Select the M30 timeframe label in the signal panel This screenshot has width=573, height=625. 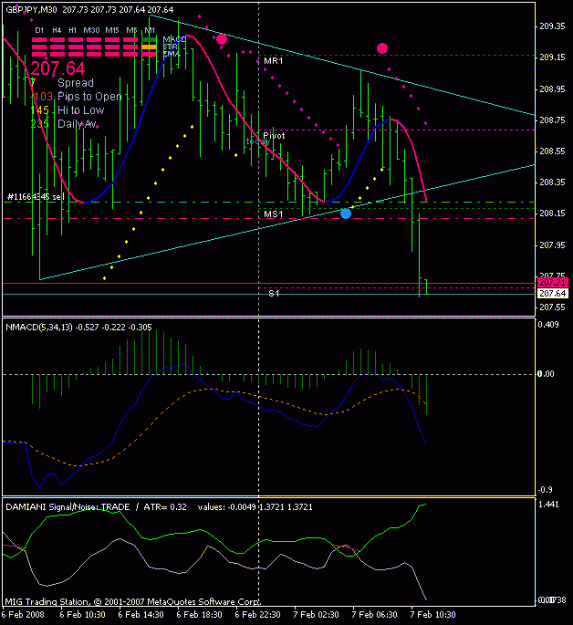pos(92,30)
